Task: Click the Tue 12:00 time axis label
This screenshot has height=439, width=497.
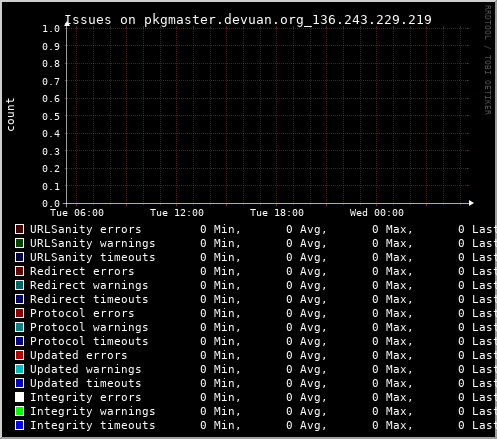Action: pyautogui.click(x=177, y=213)
